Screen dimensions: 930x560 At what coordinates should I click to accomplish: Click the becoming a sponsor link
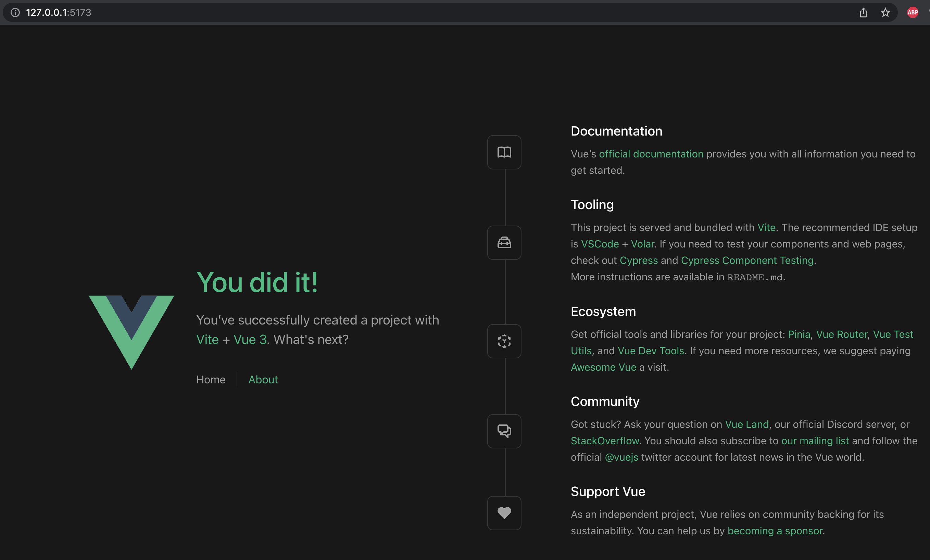point(775,531)
